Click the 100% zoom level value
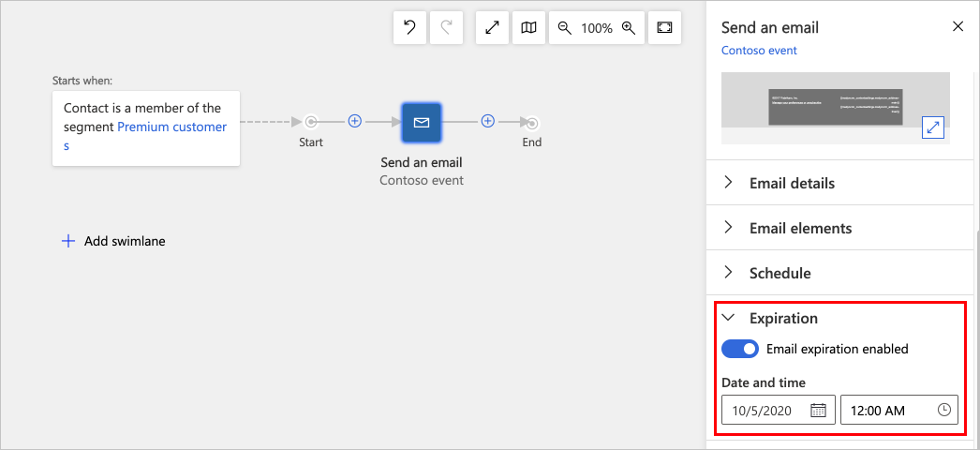The image size is (980, 450). click(597, 28)
